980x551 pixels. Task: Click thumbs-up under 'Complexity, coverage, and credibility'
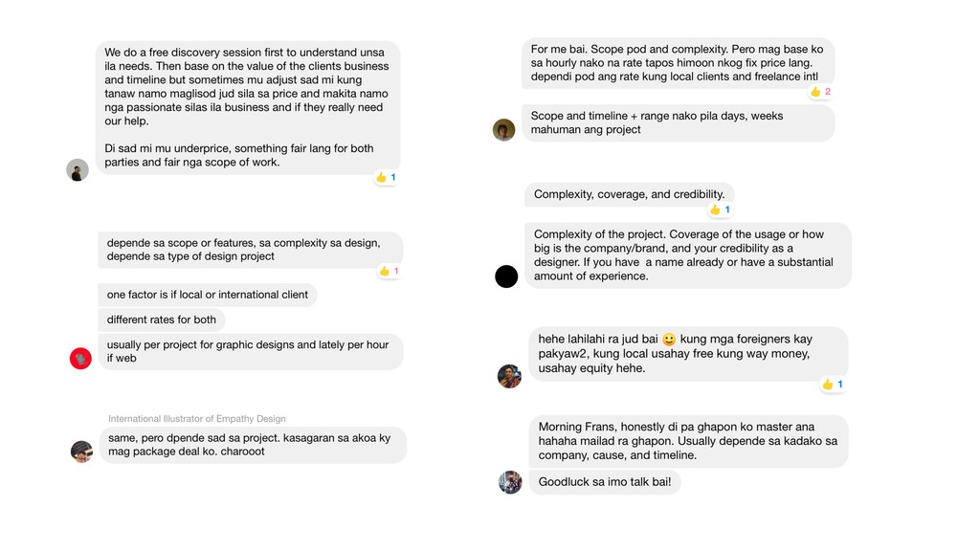click(x=720, y=209)
